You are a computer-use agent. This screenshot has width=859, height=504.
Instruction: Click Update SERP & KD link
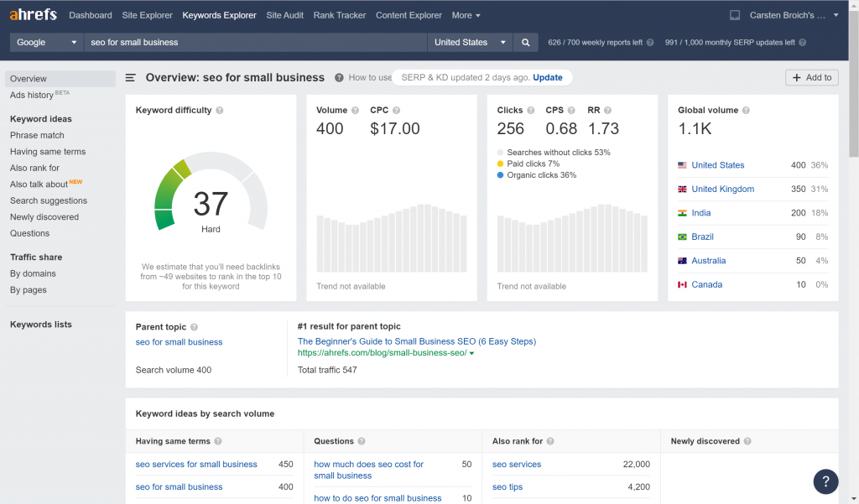[547, 77]
